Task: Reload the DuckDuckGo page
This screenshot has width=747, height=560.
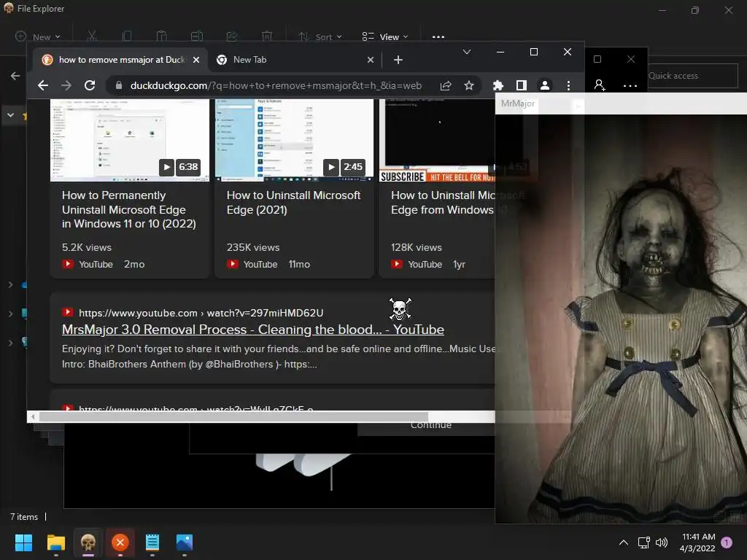Action: pyautogui.click(x=90, y=85)
